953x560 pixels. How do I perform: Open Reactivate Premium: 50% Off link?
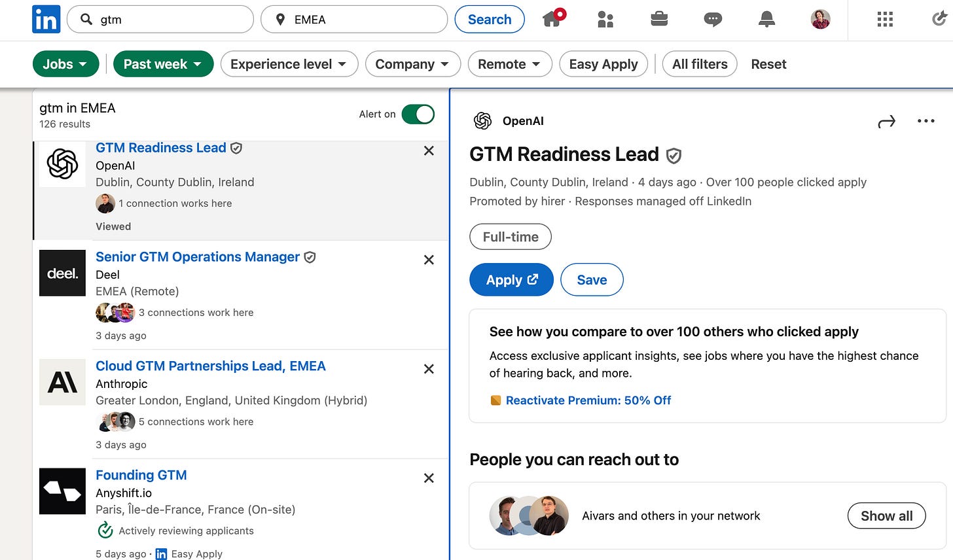coord(588,400)
